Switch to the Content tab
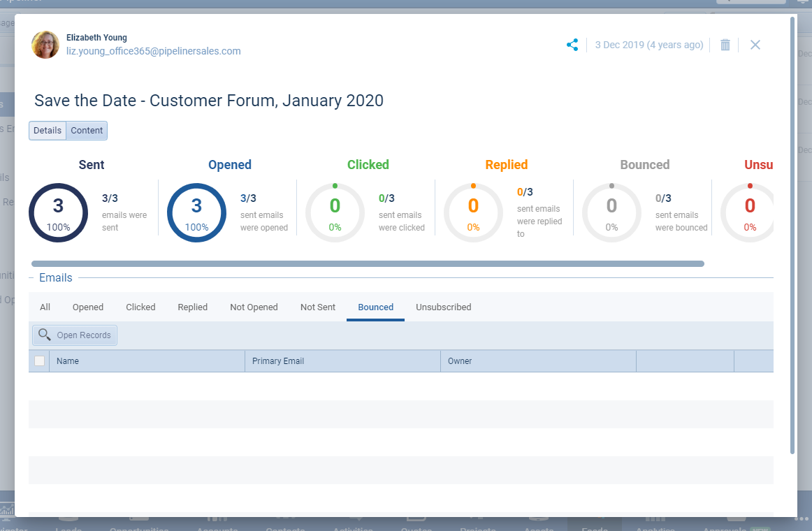Image resolution: width=812 pixels, height=531 pixels. point(87,131)
